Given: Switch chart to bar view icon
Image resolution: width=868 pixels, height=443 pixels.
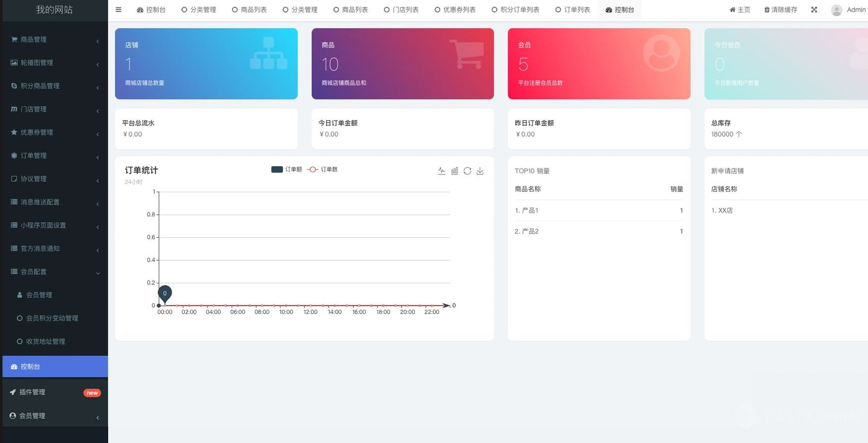Looking at the screenshot, I should 454,171.
